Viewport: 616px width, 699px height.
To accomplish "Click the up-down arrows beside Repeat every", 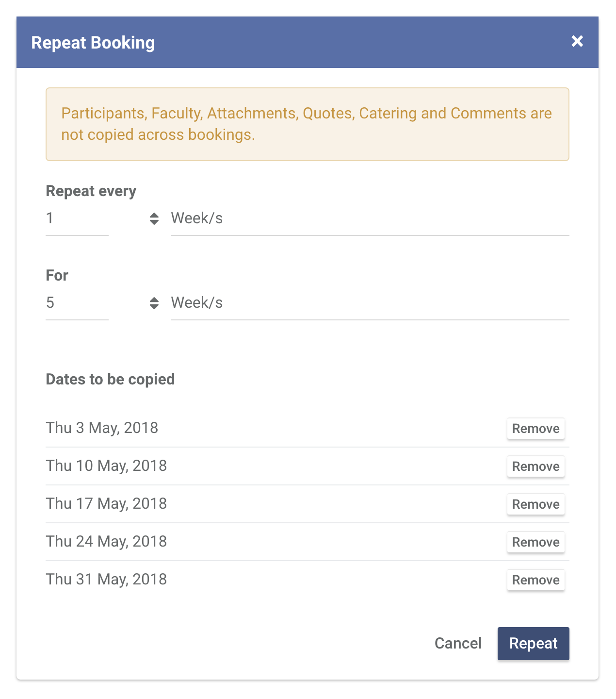I will pos(154,219).
